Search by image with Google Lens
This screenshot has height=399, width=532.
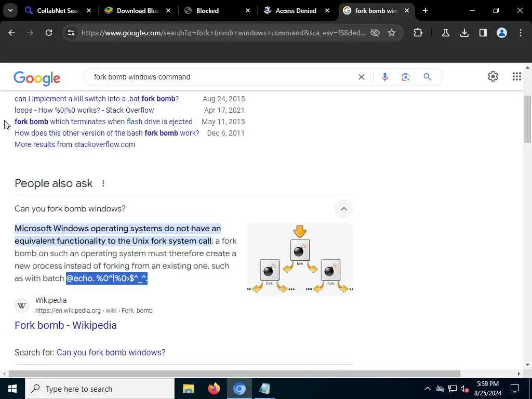pyautogui.click(x=405, y=77)
